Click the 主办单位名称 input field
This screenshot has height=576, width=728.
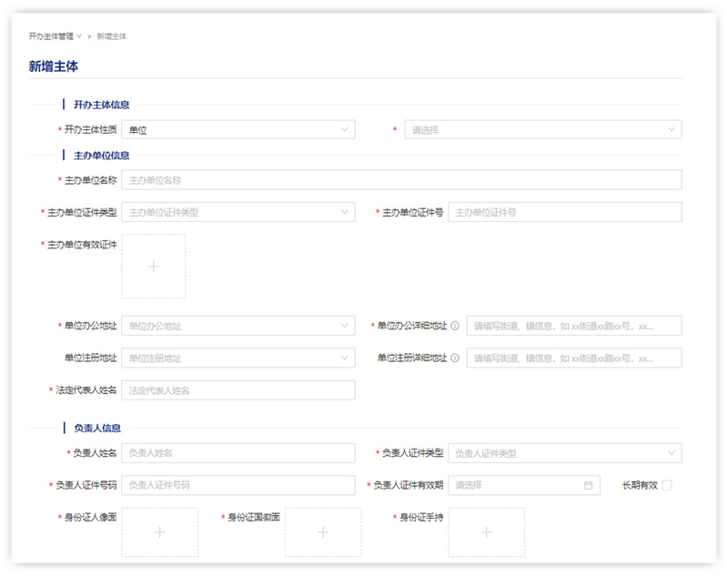point(400,180)
